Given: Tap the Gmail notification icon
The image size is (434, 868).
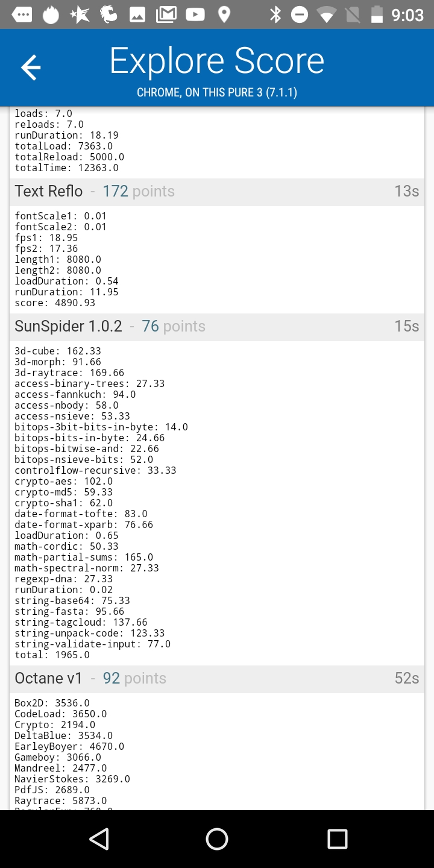Looking at the screenshot, I should [x=166, y=14].
